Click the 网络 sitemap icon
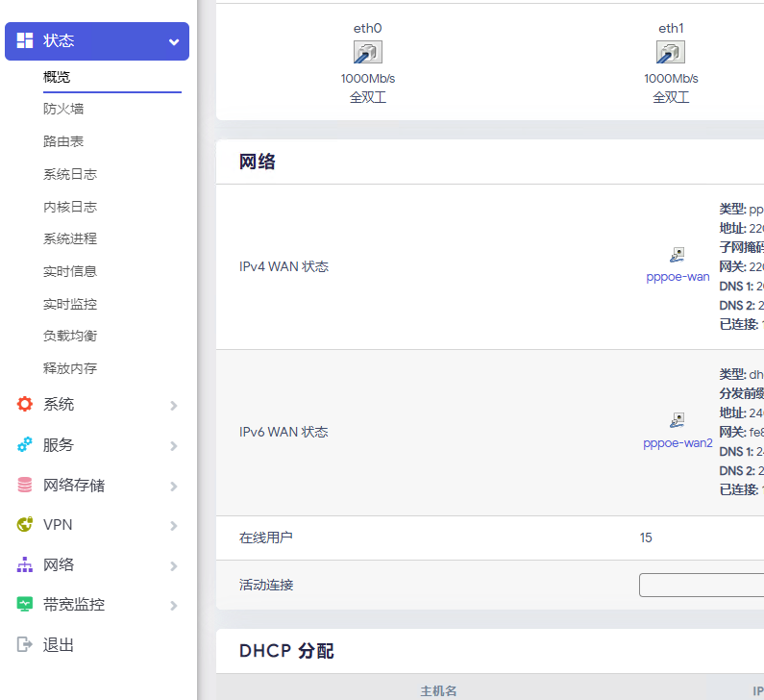The height and width of the screenshot is (700, 764). point(24,564)
